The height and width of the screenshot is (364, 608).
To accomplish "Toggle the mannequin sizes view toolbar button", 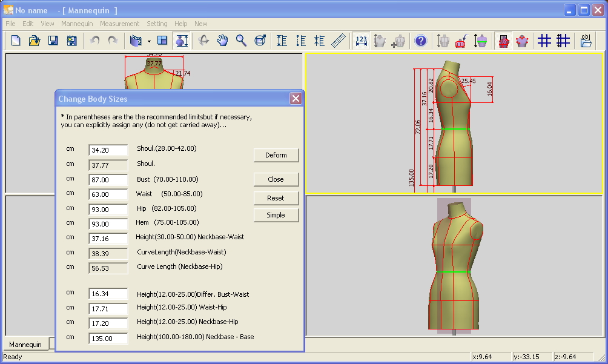I will pos(182,41).
